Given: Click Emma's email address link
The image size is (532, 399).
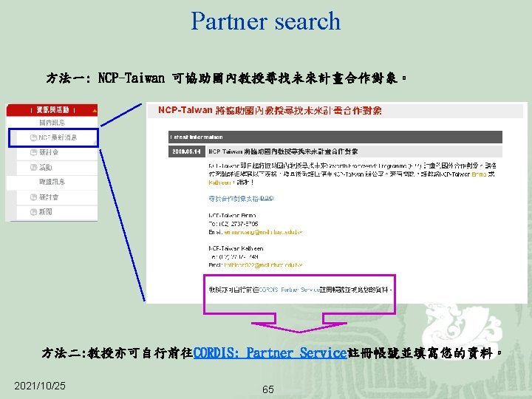Looking at the screenshot, I should pyautogui.click(x=263, y=232).
